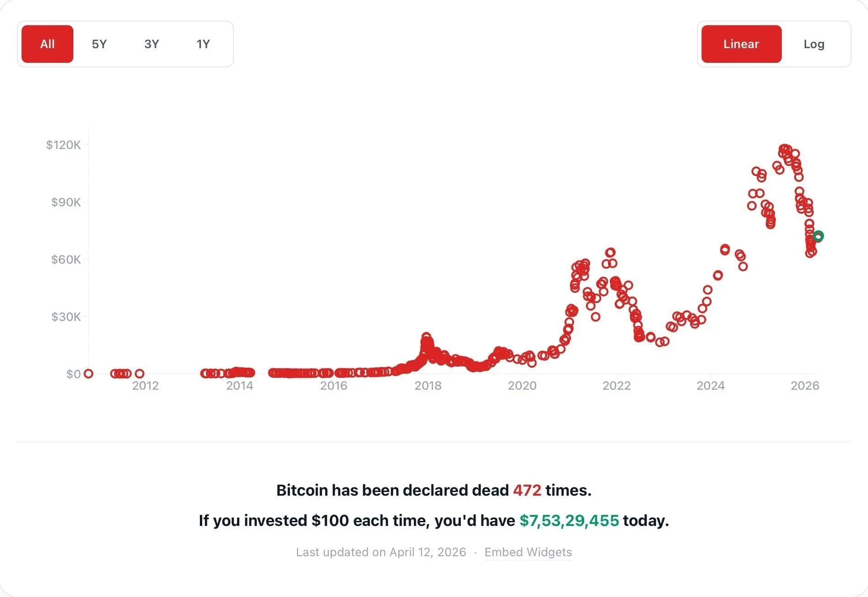The height and width of the screenshot is (597, 868).
Task: Click the $60K y-axis label
Action: (66, 260)
